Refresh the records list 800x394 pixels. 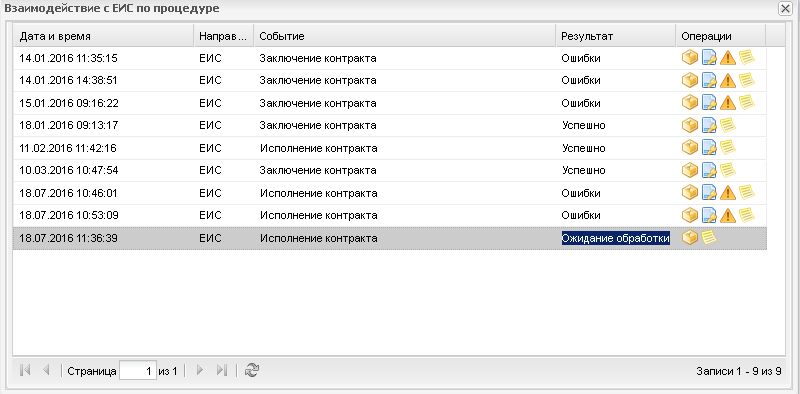[x=252, y=371]
